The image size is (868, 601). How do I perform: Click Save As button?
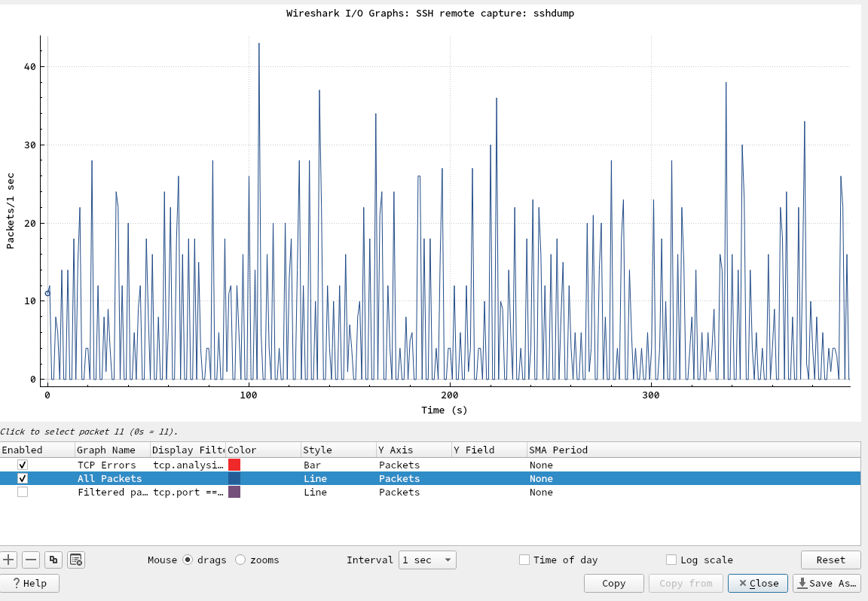point(827,583)
